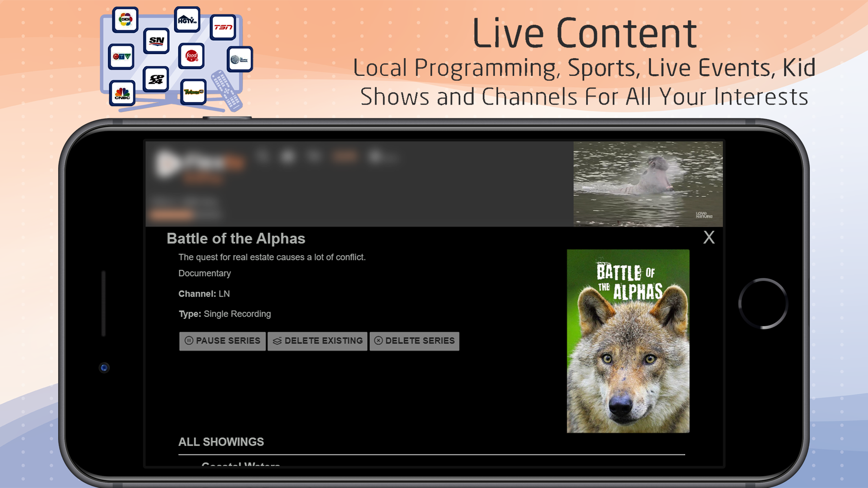Select the Treehouse channel icon
Image resolution: width=868 pixels, height=488 pixels.
[x=193, y=92]
